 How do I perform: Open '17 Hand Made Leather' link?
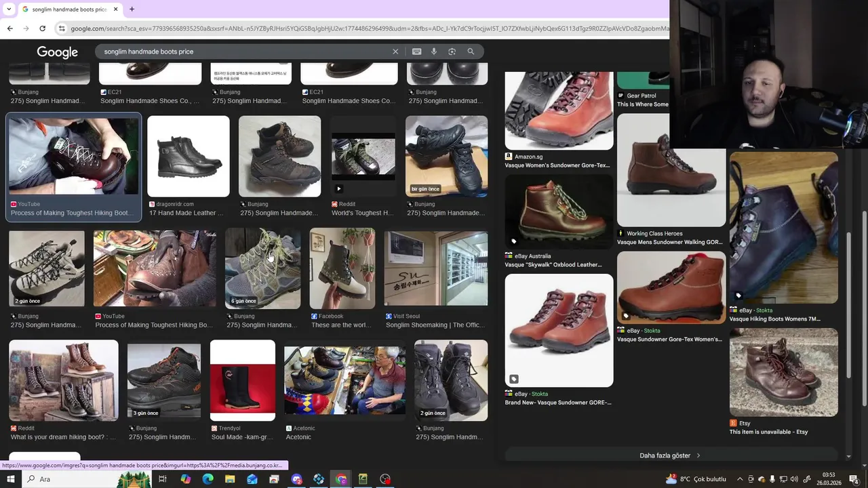[x=186, y=213]
